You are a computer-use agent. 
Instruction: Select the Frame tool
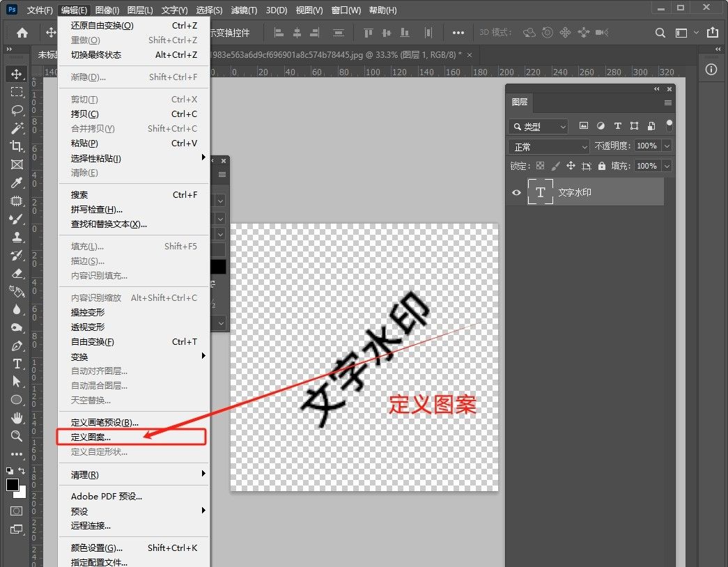[x=17, y=164]
